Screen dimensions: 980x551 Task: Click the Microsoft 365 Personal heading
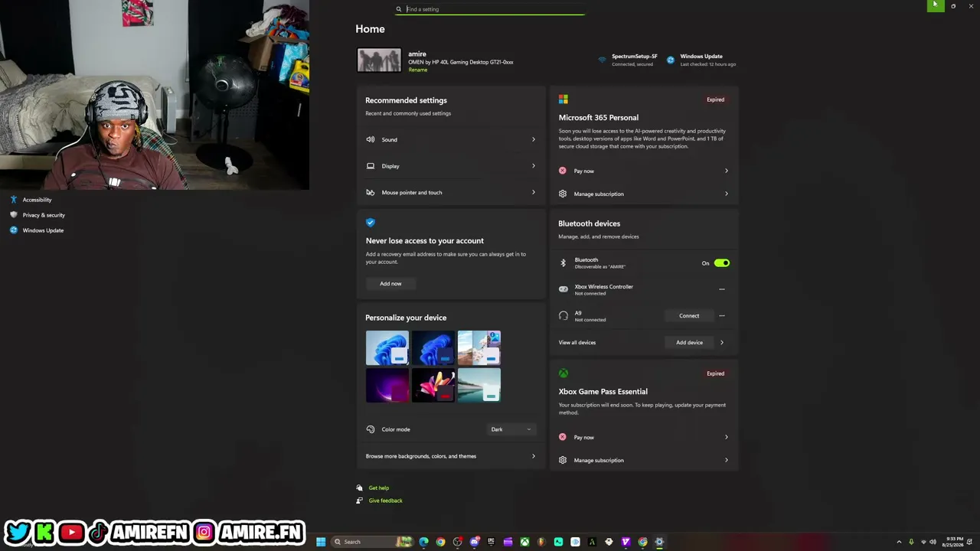[x=599, y=118]
